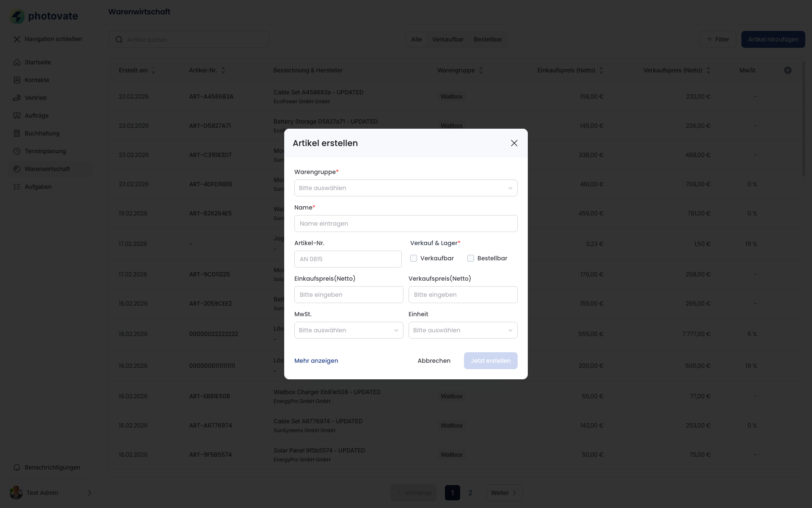Click the Vertrieb sales icon
812x508 pixels.
tap(17, 98)
